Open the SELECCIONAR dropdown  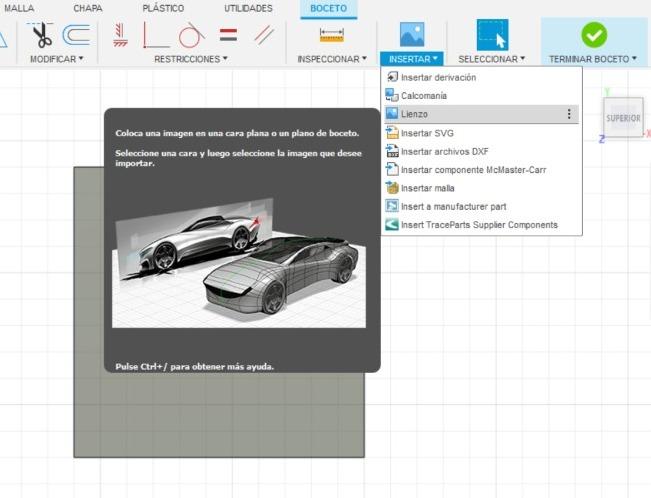(491, 59)
